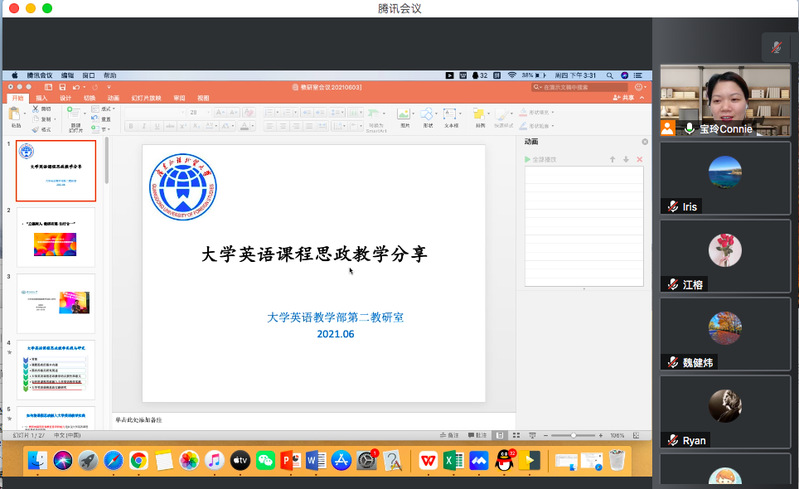This screenshot has width=799, height=489.
Task: Open QQ penguin icon in the Dock
Action: [x=504, y=460]
